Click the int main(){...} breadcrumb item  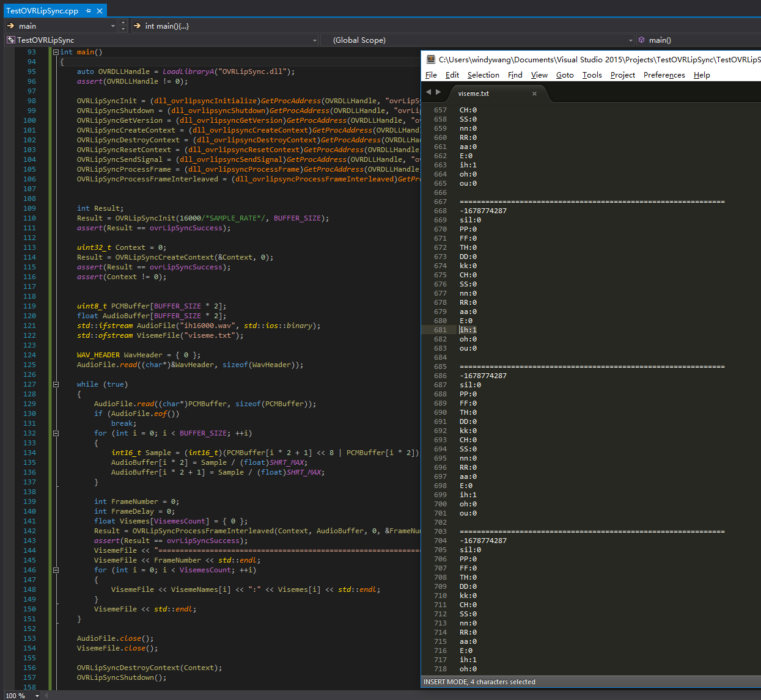(x=166, y=26)
